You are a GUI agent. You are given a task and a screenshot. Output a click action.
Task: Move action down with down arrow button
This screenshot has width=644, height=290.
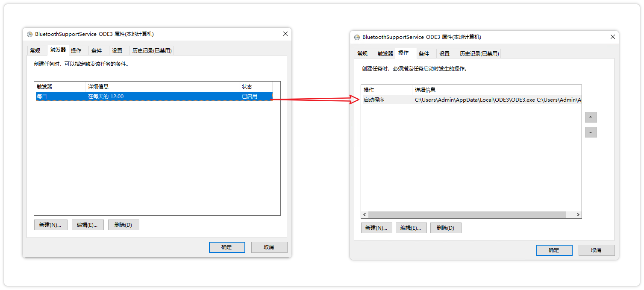591,132
